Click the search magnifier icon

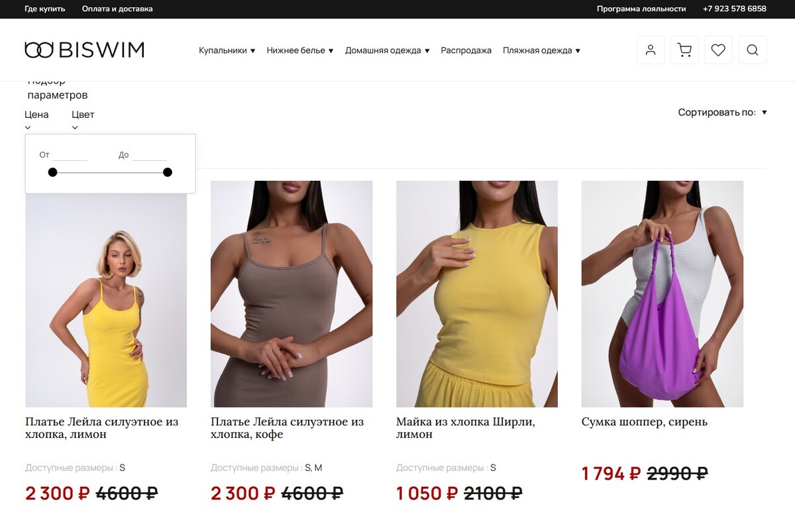click(752, 50)
